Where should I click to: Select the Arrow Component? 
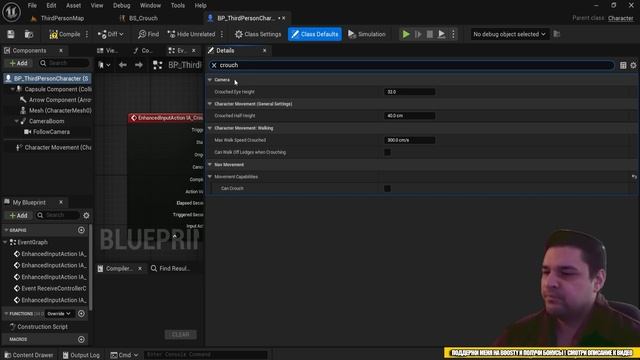[56, 100]
